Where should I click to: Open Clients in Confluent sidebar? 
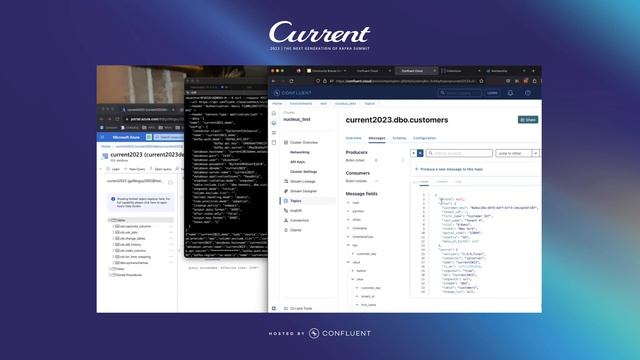point(293,230)
